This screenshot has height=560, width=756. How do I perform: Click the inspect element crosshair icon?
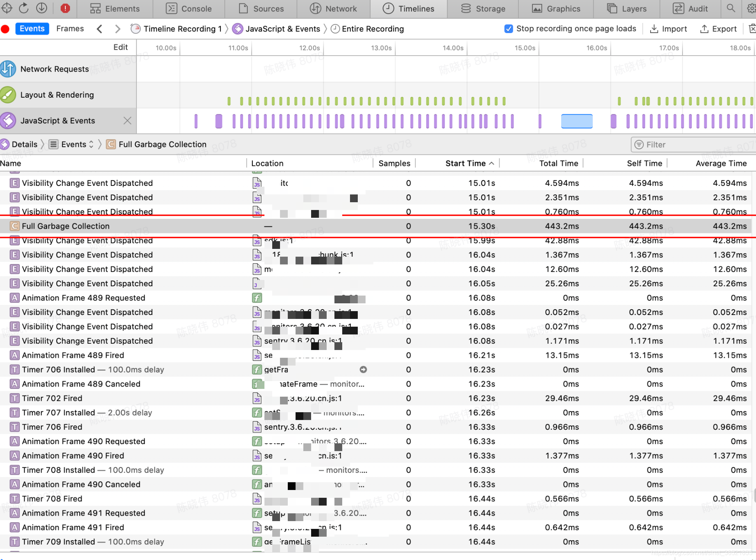coord(7,8)
